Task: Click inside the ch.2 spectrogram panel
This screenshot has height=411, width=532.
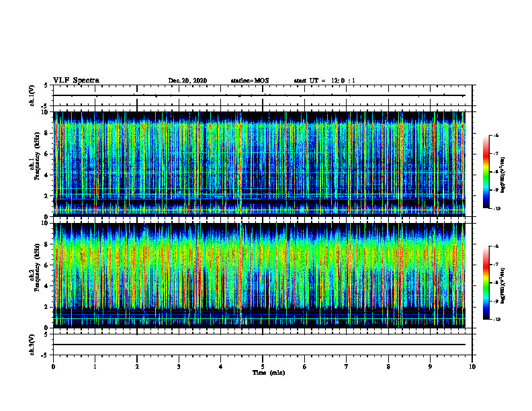Action: point(259,275)
